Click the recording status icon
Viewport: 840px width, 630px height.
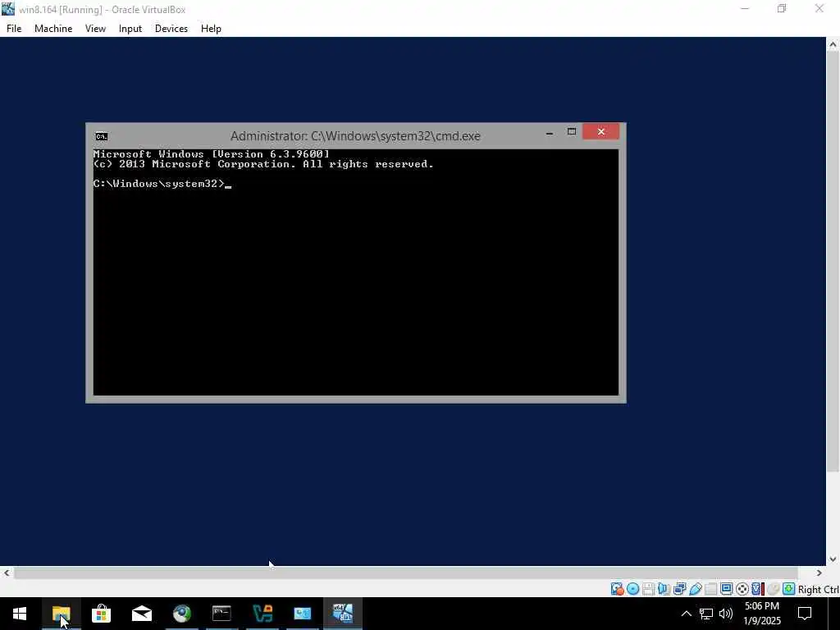tap(742, 589)
